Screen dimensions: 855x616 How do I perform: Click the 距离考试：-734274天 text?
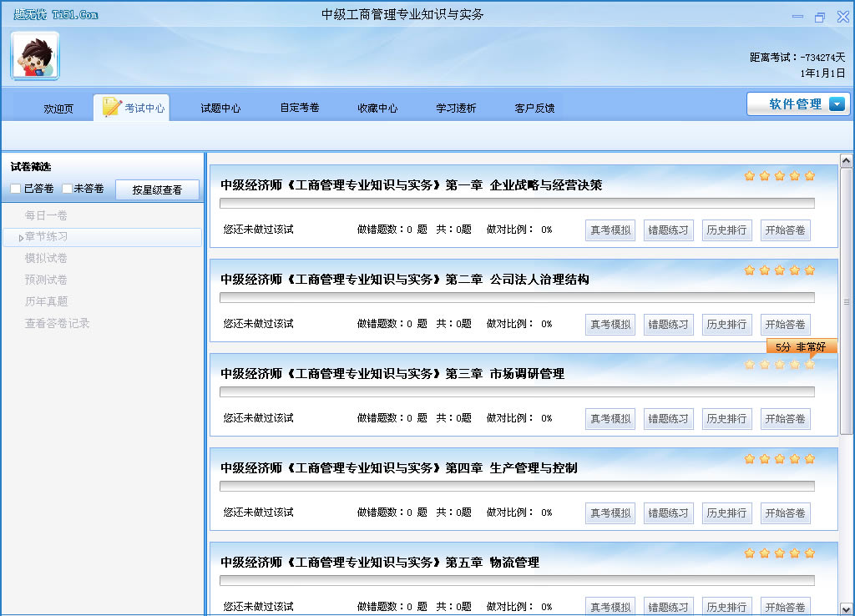click(797, 58)
